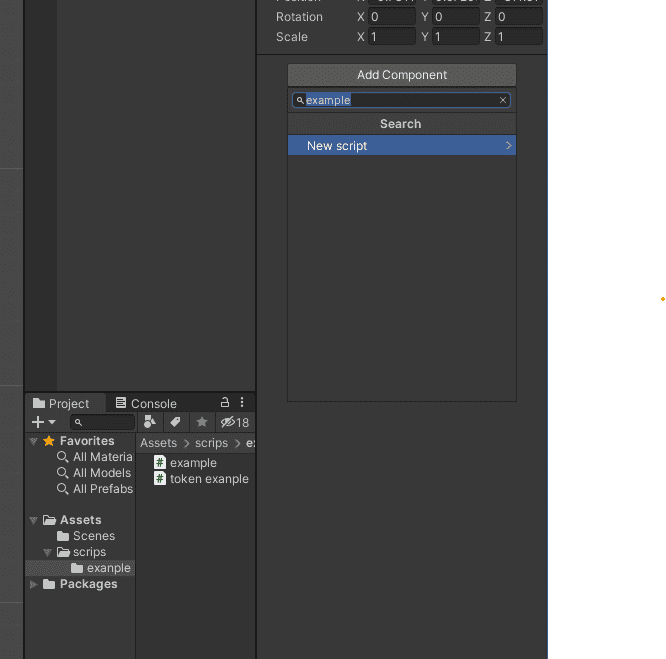Viewport: 666px width, 659px height.
Task: Click the Rotation Y value field
Action: tap(456, 17)
